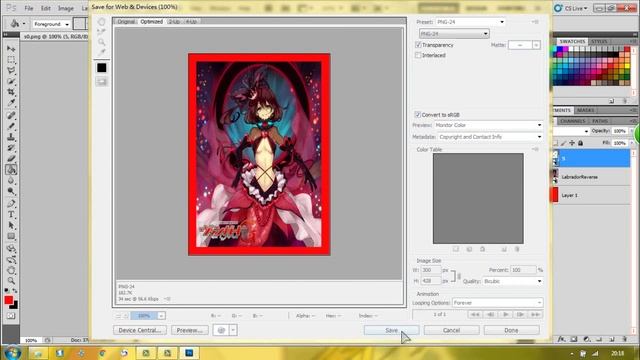The width and height of the screenshot is (640, 360).
Task: Select the Zoom tool in Save for Web dialog
Action: click(x=101, y=42)
